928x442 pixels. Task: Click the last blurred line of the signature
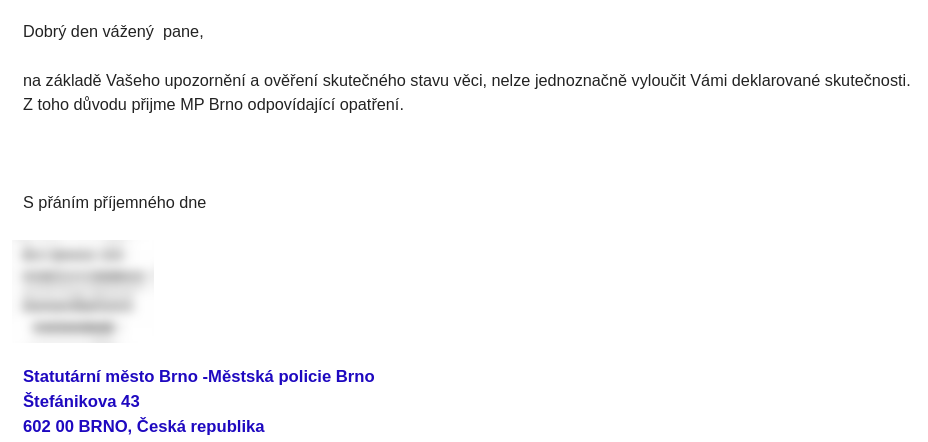74,327
